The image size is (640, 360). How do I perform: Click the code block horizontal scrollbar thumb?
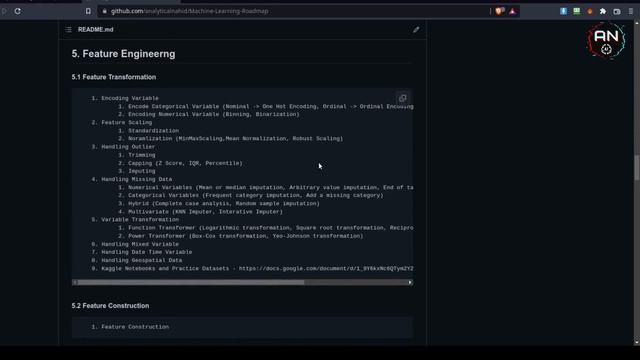click(191, 282)
